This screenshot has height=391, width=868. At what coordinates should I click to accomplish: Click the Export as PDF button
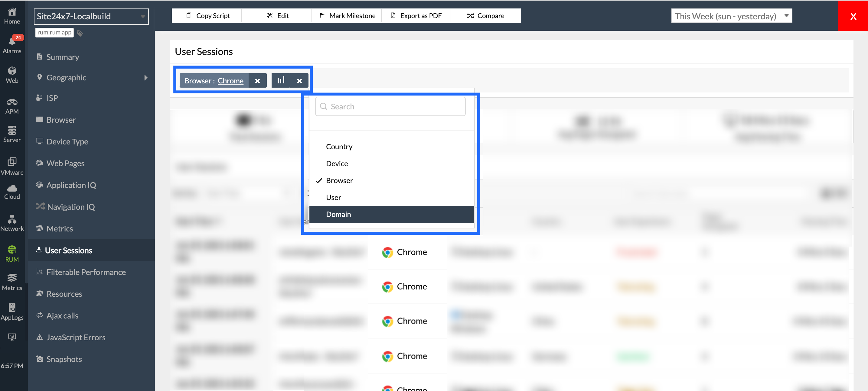pyautogui.click(x=416, y=16)
